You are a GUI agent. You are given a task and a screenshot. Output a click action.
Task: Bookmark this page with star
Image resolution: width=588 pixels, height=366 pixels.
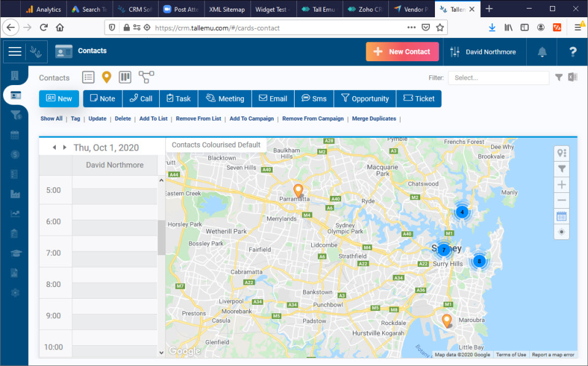[x=440, y=28]
